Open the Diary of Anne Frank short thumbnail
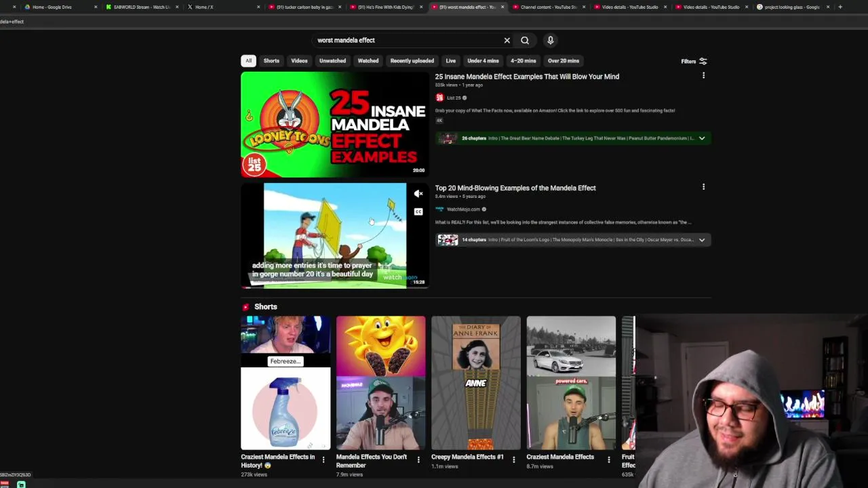Image resolution: width=868 pixels, height=488 pixels. pos(476,382)
